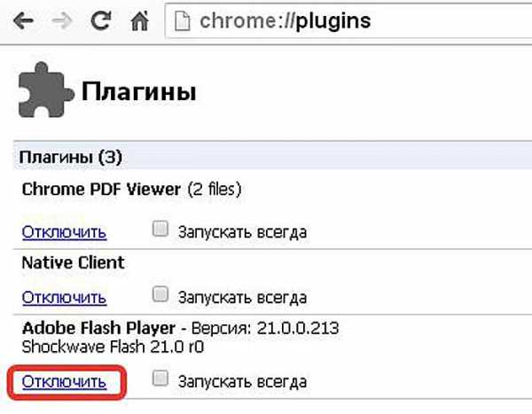Click the page document icon in address bar

point(182,21)
